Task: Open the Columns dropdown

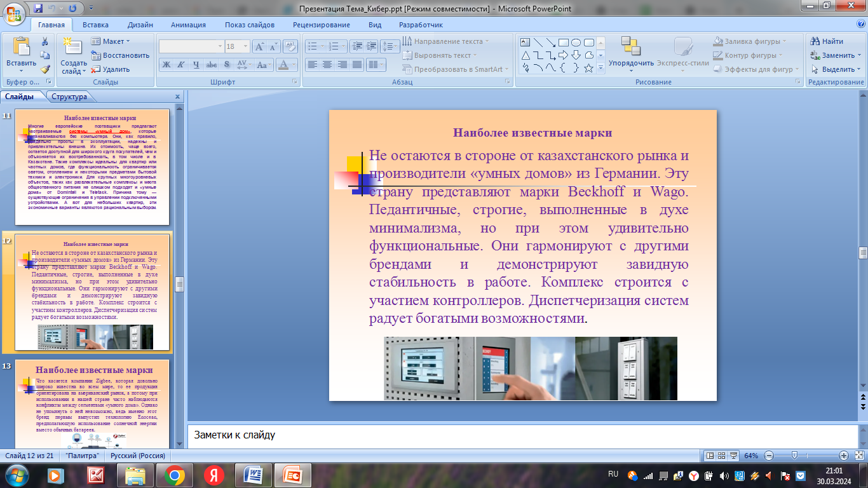Action: click(376, 65)
